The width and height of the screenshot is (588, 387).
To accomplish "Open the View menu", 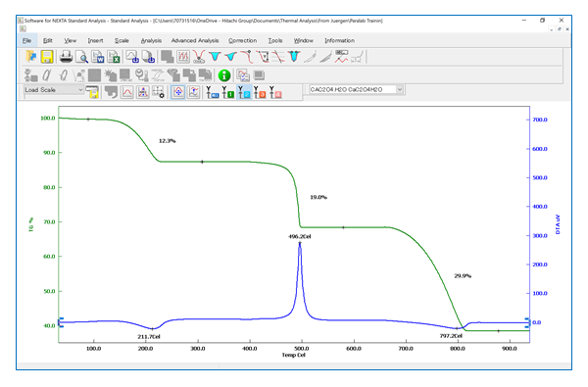I will point(70,40).
